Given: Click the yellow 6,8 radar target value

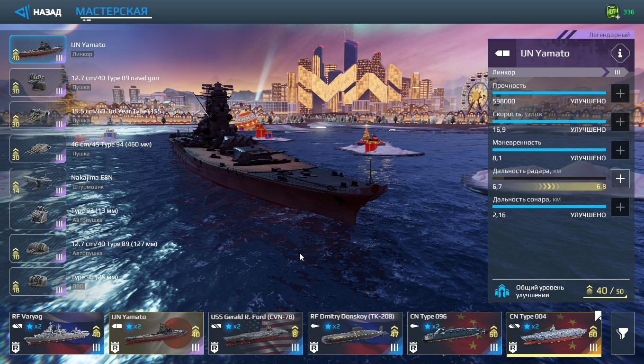Looking at the screenshot, I should coord(601,186).
